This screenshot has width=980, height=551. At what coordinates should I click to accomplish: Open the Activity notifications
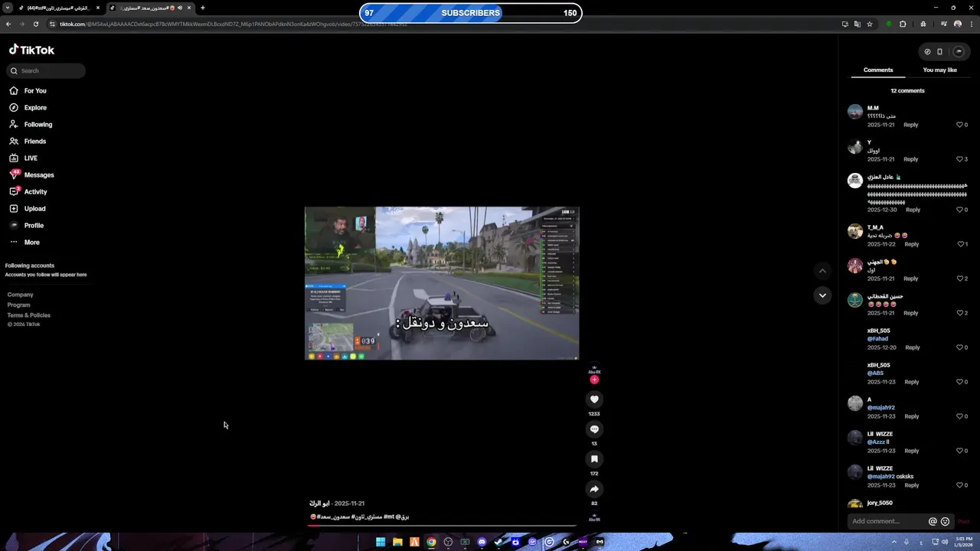[x=28, y=192]
